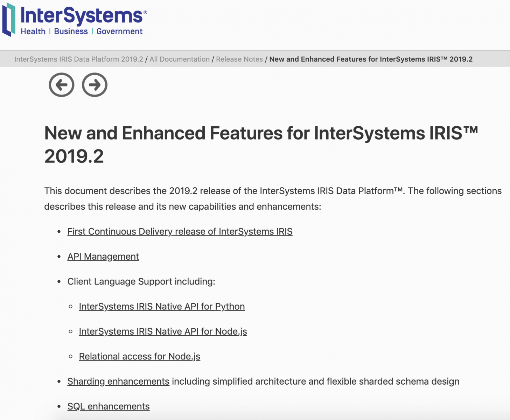Open Sharding enhancements link
Viewport: 510px width, 420px height.
pos(118,381)
